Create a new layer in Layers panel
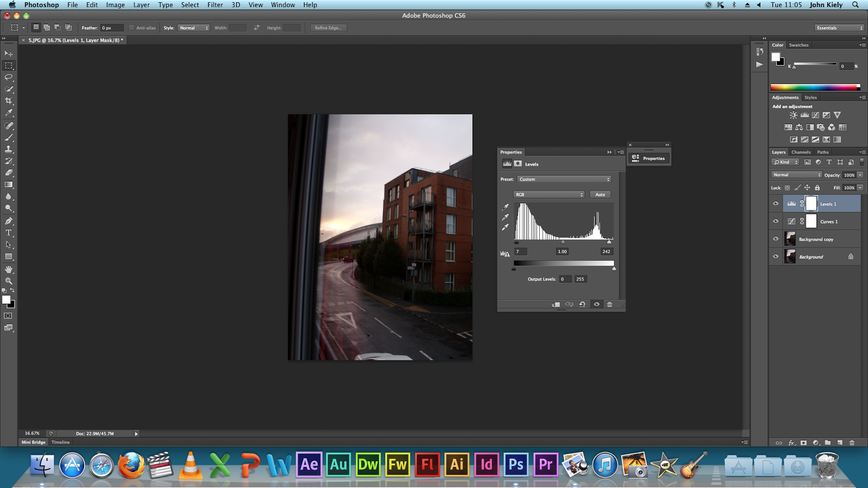The image size is (868, 488). [840, 443]
